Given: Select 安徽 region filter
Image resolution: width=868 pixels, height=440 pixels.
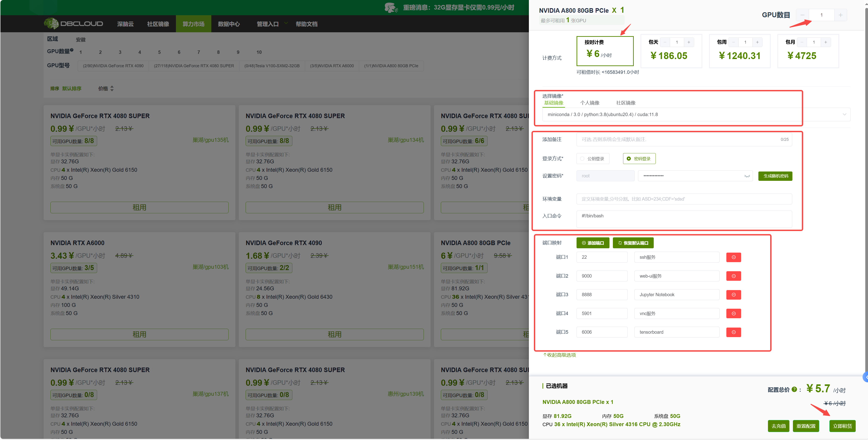Looking at the screenshot, I should (81, 40).
